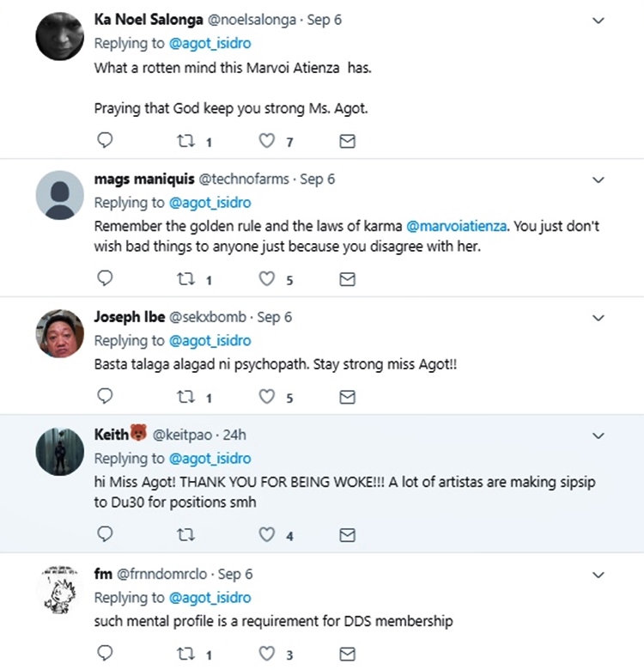Screen dimensions: 644x670
Task: Retweet Keith's tweet
Action: (x=186, y=535)
